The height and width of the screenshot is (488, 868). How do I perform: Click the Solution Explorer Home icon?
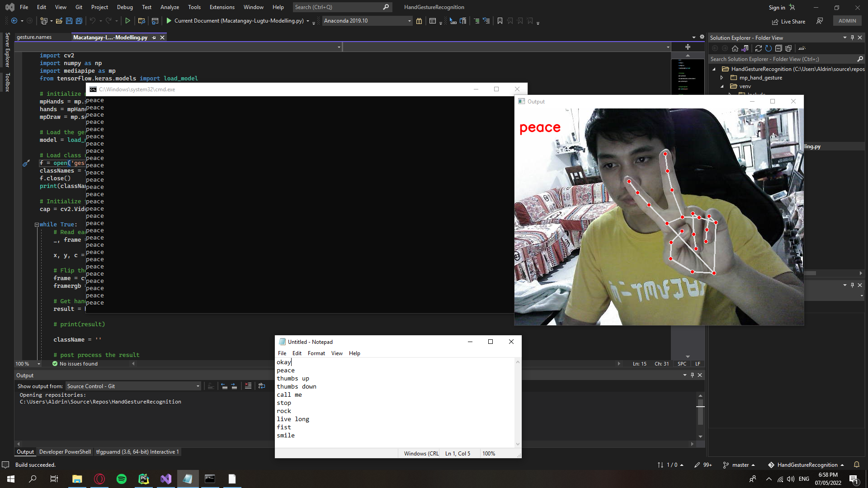tap(735, 48)
